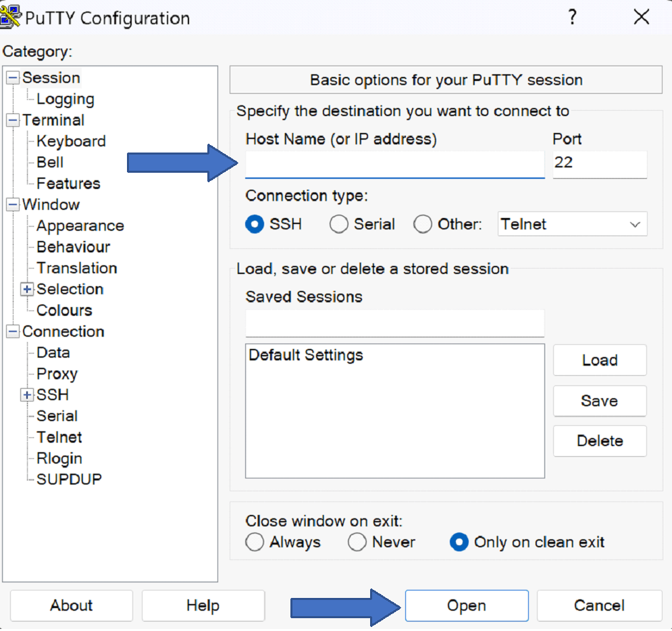Select Default Settings in saved sessions list
672x631 pixels.
tap(306, 355)
